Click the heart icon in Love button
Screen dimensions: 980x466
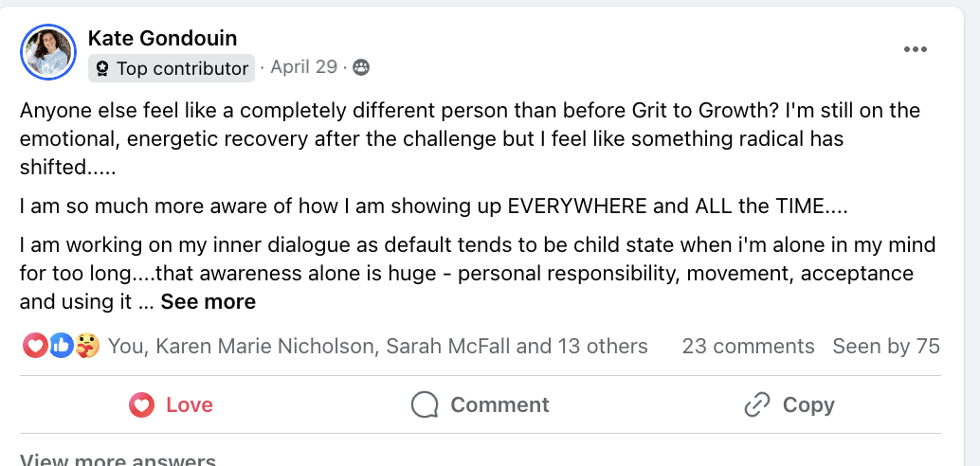141,405
